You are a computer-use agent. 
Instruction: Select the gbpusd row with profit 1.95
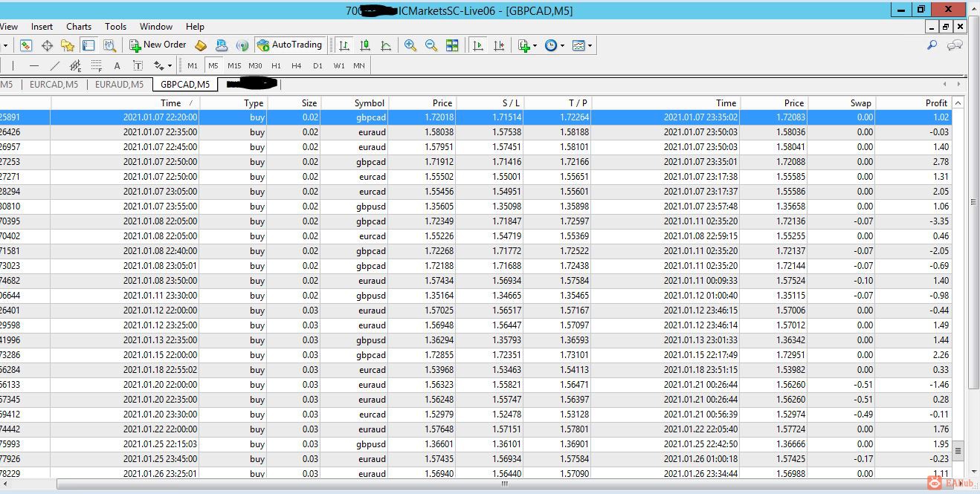pos(476,444)
